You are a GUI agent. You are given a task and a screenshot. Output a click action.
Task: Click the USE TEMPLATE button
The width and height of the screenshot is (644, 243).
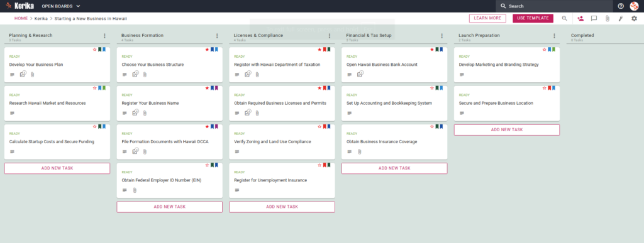(x=533, y=18)
